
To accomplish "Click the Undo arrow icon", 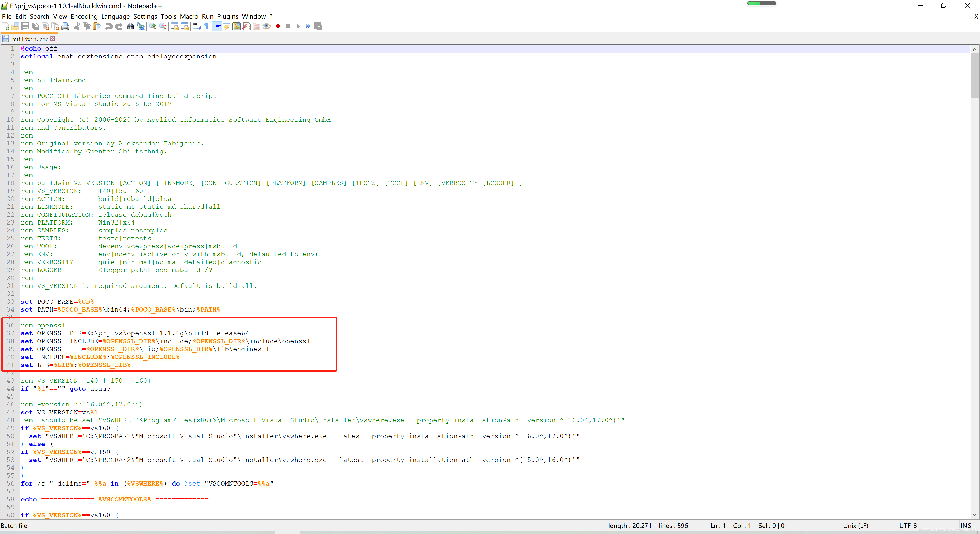I will (x=109, y=26).
